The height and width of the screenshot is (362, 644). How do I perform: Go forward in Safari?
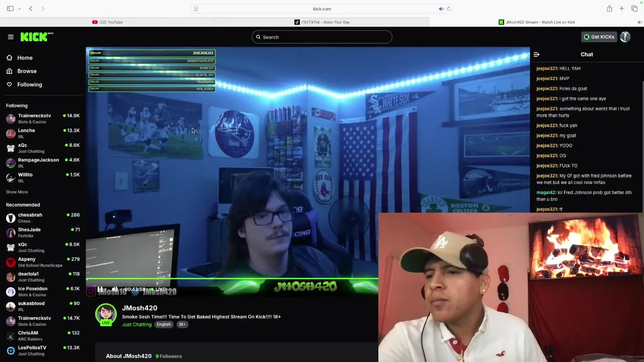tap(42, 9)
